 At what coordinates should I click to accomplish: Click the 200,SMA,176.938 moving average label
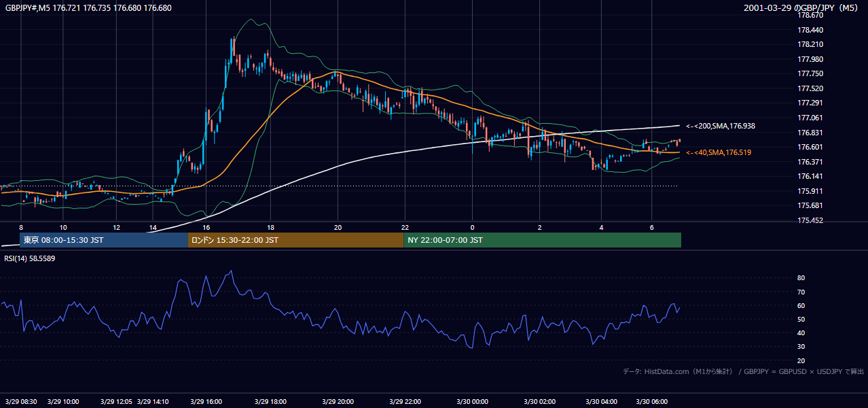click(721, 126)
